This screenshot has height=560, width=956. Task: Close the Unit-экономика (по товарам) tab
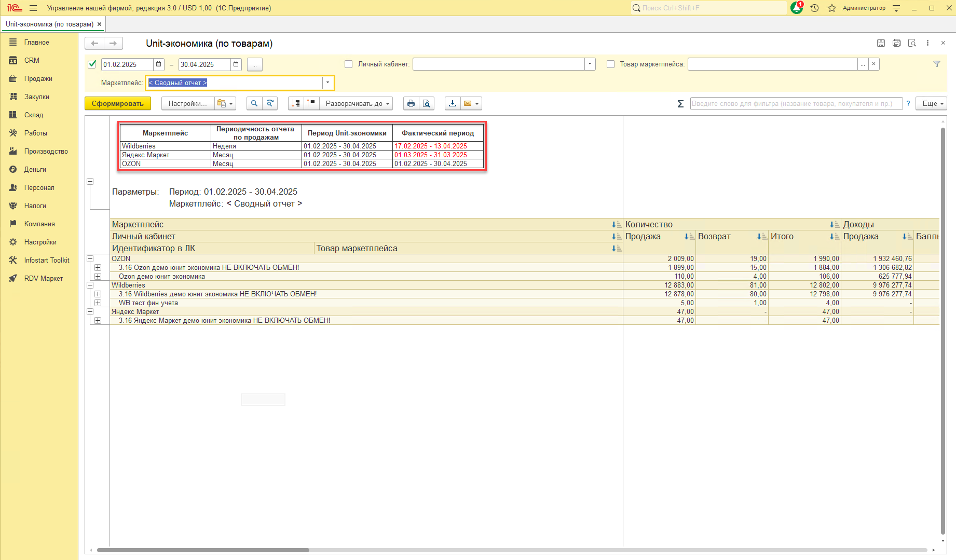99,24
